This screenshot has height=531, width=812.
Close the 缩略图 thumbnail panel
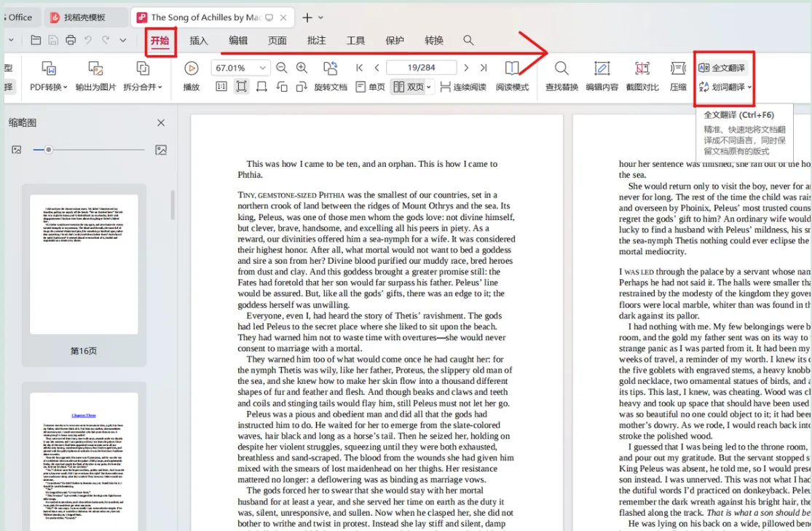click(161, 123)
